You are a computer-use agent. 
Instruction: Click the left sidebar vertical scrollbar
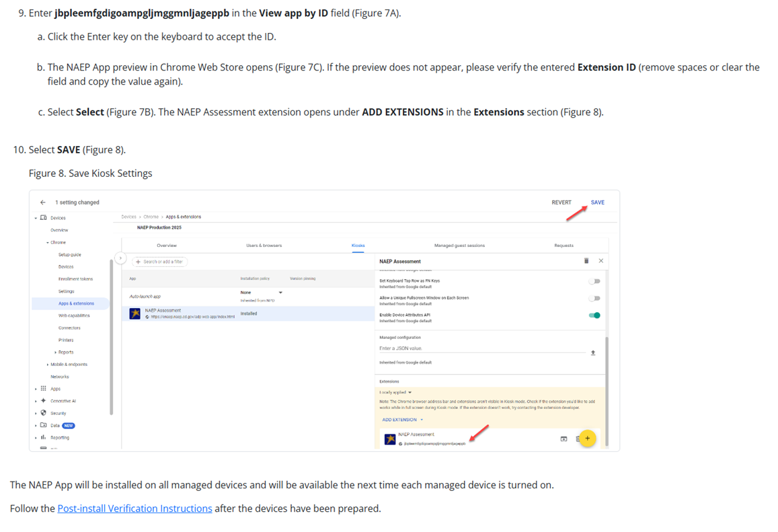click(x=111, y=336)
